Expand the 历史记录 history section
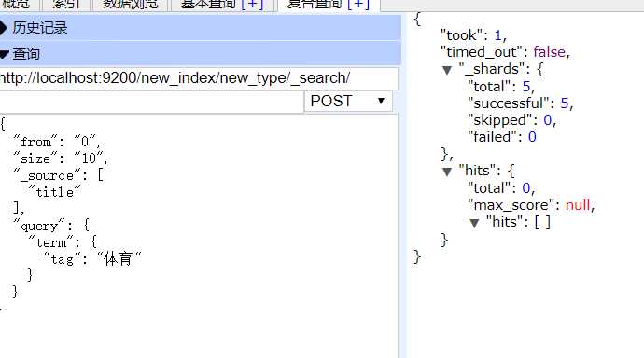 tap(201, 28)
